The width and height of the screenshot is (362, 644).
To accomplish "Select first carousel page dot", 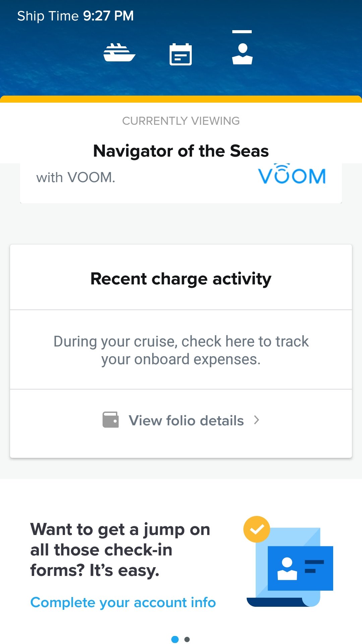I will tap(175, 639).
